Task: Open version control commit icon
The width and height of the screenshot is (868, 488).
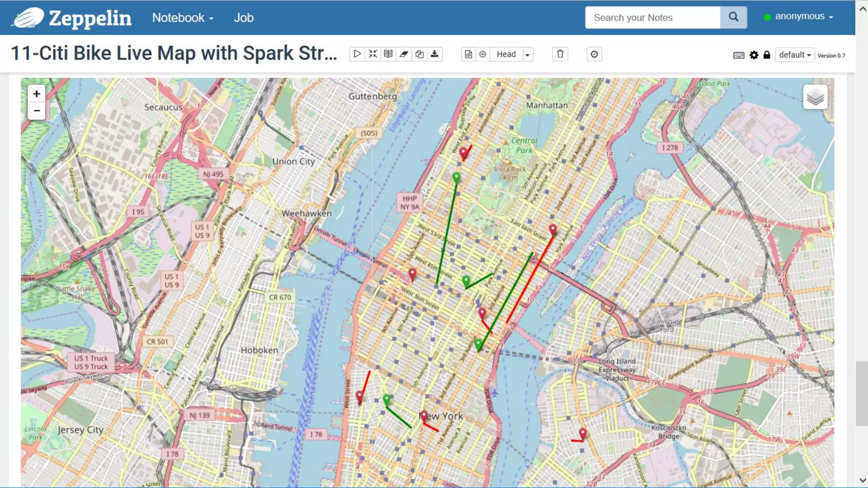Action: (468, 54)
